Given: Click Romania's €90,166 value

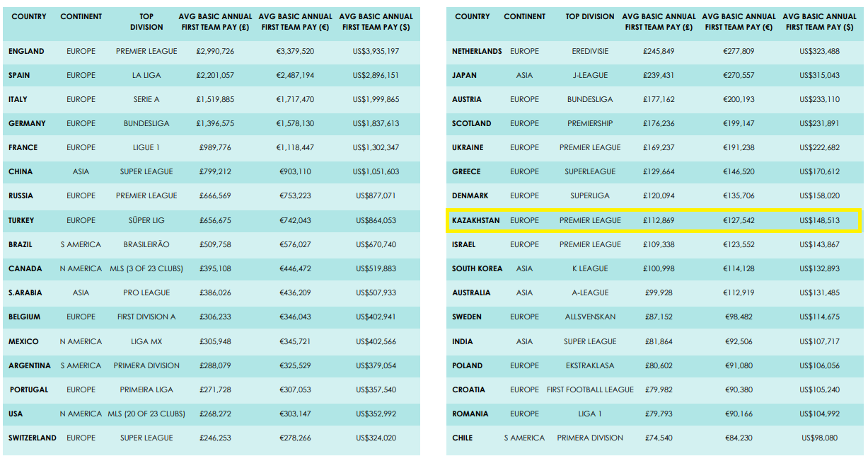Looking at the screenshot, I should (739, 414).
